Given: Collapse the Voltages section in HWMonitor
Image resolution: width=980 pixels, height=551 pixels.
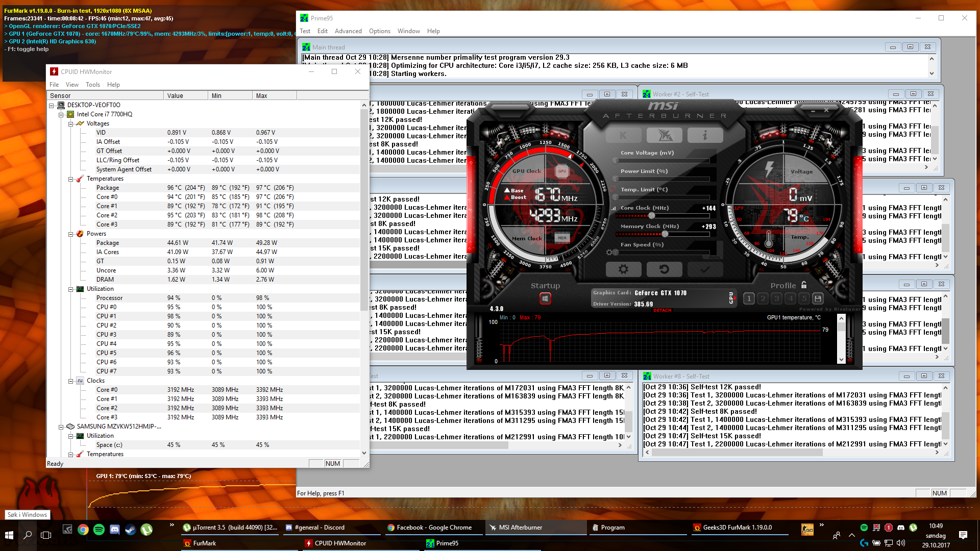Looking at the screenshot, I should (71, 123).
